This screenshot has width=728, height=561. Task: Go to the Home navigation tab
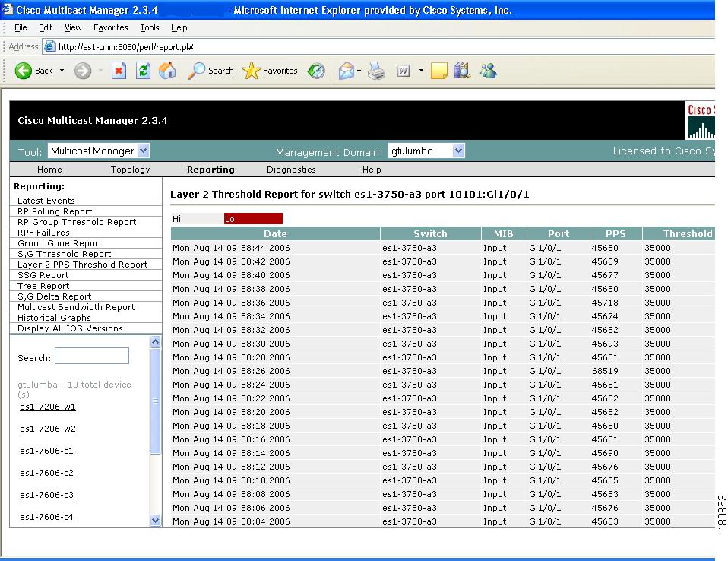49,170
